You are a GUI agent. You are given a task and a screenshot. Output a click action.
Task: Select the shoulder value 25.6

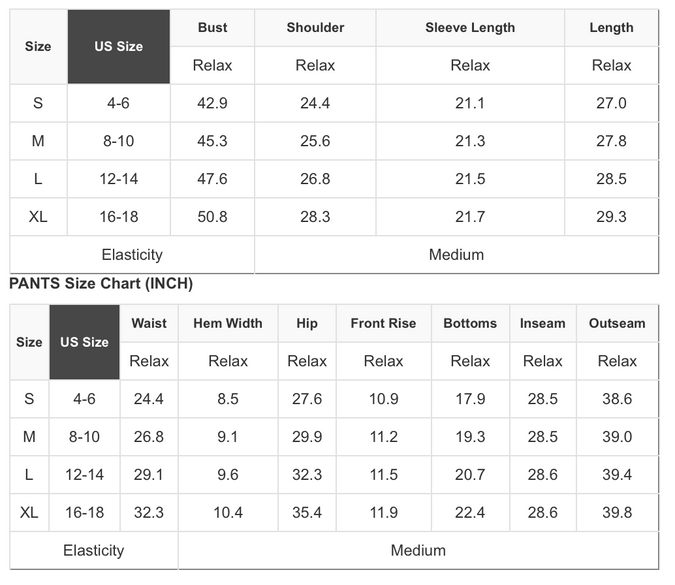(x=315, y=141)
